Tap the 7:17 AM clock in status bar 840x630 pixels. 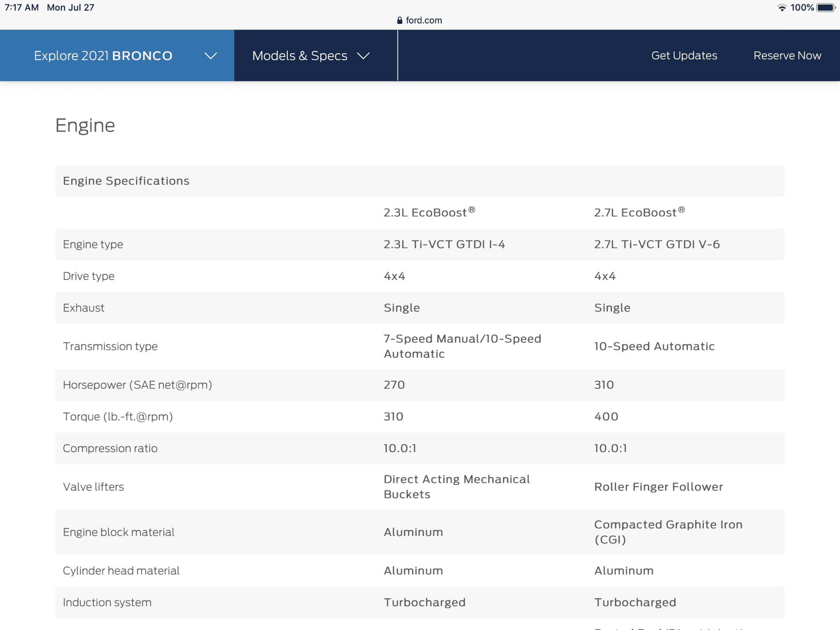[22, 8]
